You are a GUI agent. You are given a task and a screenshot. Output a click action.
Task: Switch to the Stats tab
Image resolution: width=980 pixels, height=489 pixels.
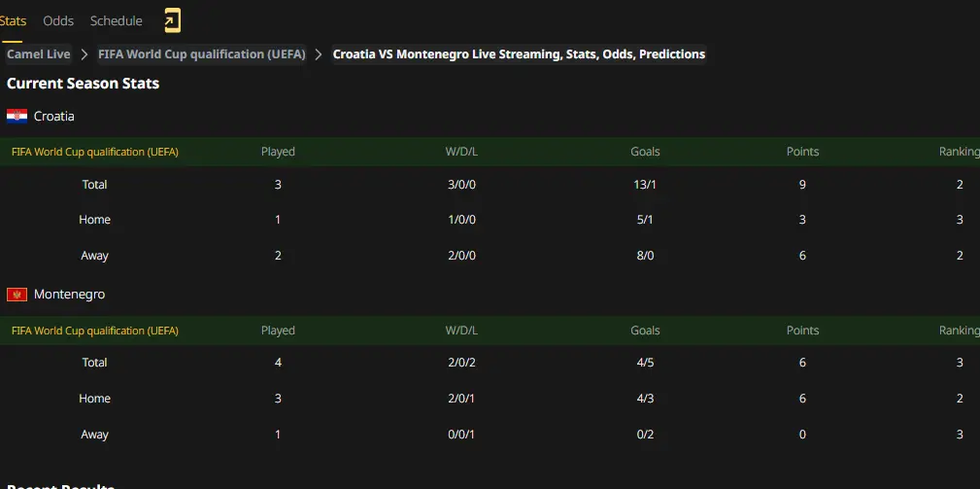tap(13, 20)
